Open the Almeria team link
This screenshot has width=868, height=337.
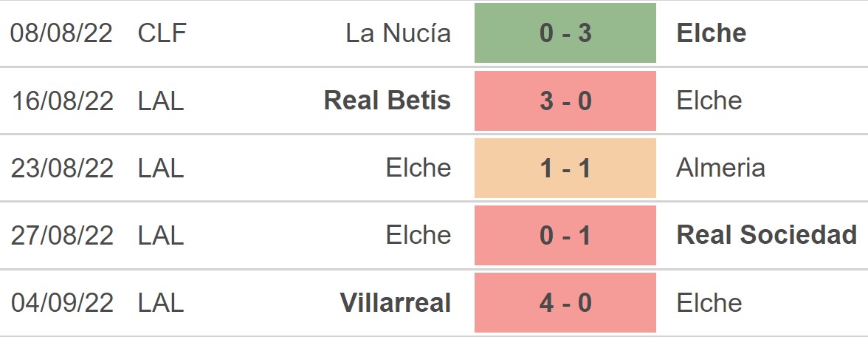[x=720, y=168]
